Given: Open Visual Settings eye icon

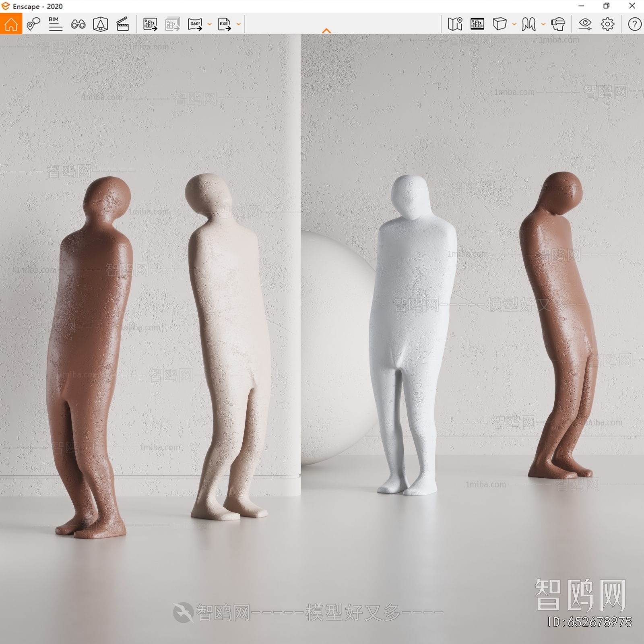Looking at the screenshot, I should (585, 24).
